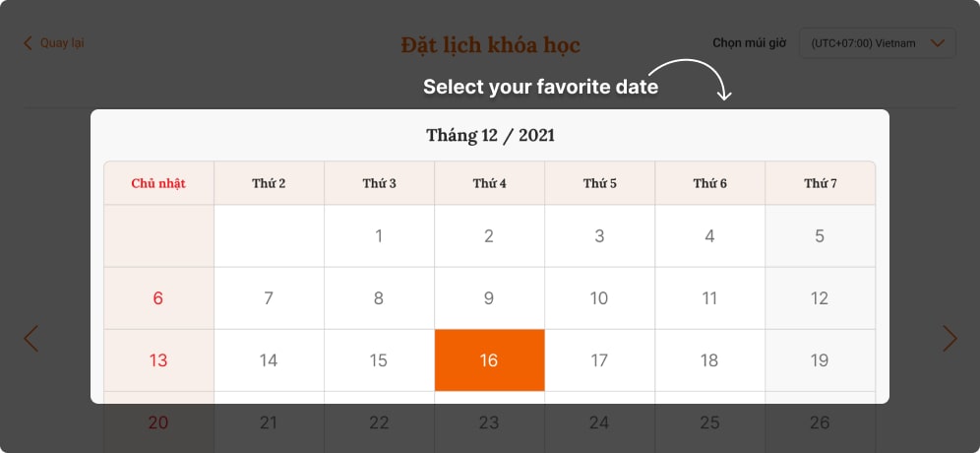Image resolution: width=980 pixels, height=453 pixels.
Task: Select date 18 under Thứ 6
Action: tap(710, 360)
